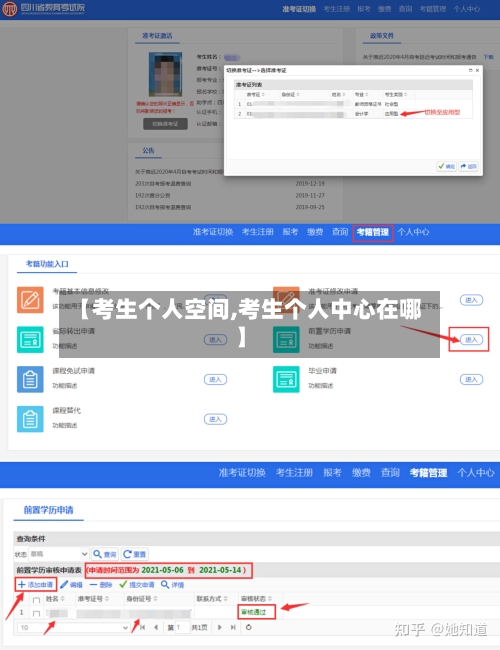Open the blue 课程免试申请 clipboard icon
Image resolution: width=500 pixels, height=650 pixels.
click(30, 379)
